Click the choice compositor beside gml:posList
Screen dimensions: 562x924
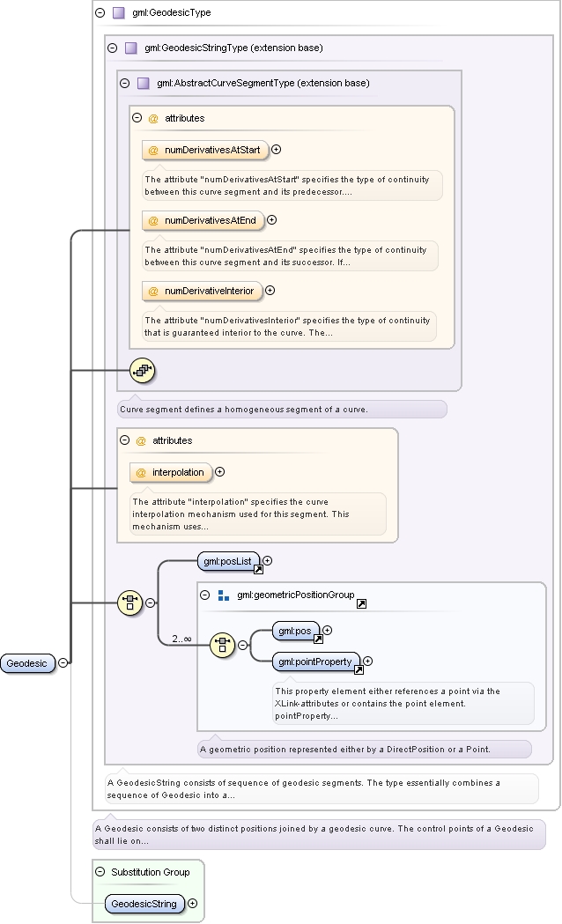point(129,602)
